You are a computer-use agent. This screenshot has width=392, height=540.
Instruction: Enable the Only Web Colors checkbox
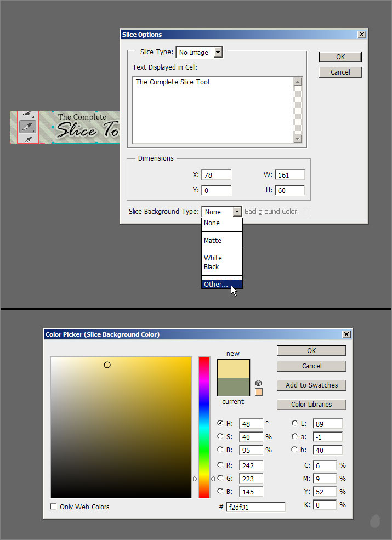[x=54, y=507]
